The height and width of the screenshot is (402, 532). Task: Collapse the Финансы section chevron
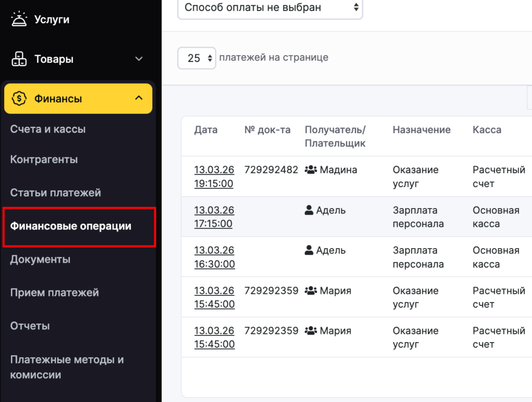pyautogui.click(x=139, y=98)
